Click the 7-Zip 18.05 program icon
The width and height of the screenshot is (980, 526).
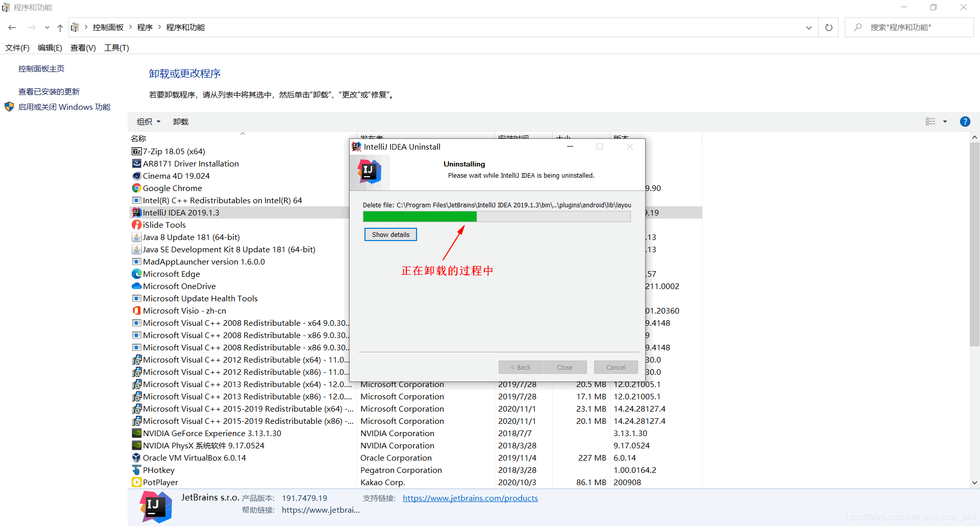pos(136,151)
